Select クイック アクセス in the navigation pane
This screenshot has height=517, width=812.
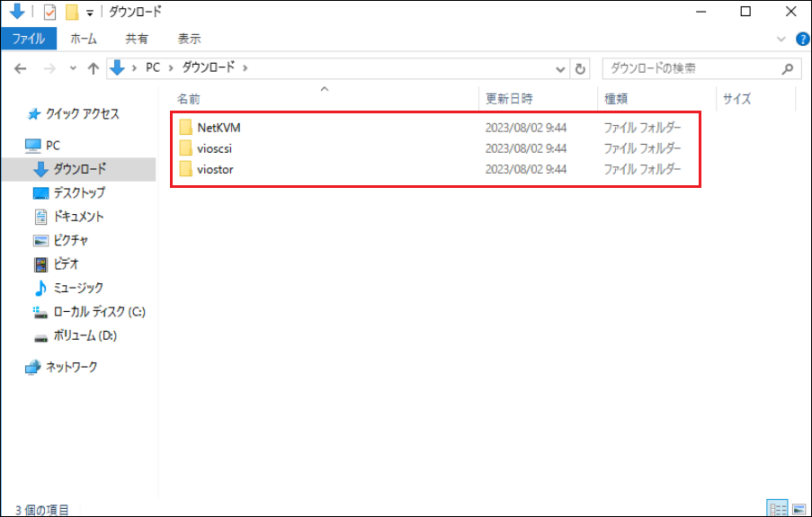83,114
